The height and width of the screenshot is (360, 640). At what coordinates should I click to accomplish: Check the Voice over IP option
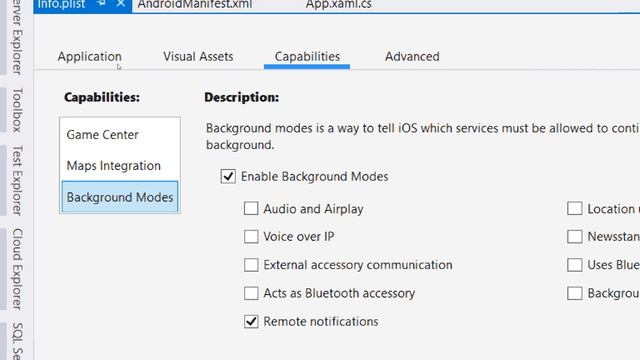point(251,237)
